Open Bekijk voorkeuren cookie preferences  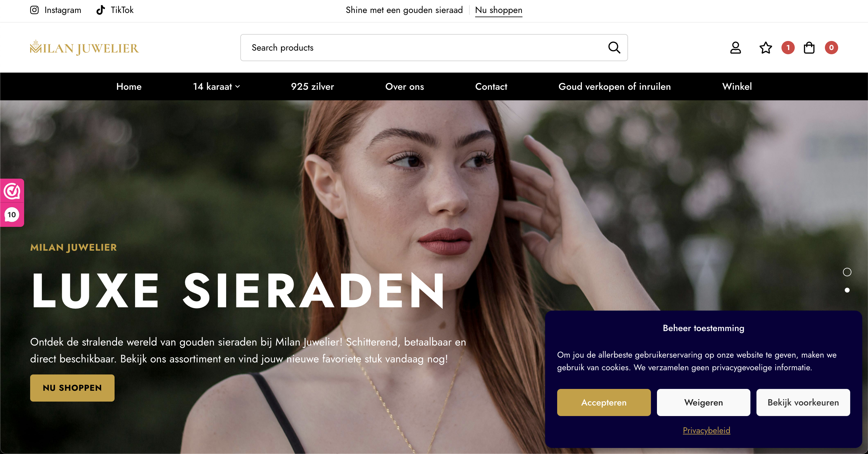(x=803, y=402)
